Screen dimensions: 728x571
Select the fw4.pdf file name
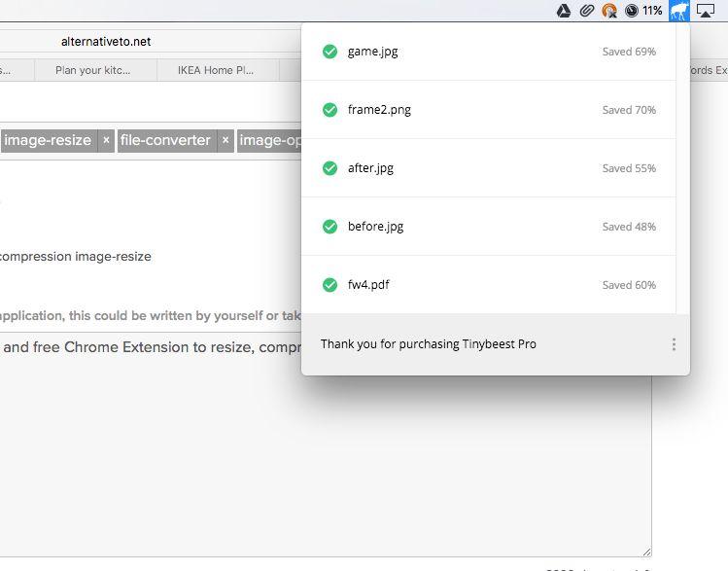coord(368,285)
